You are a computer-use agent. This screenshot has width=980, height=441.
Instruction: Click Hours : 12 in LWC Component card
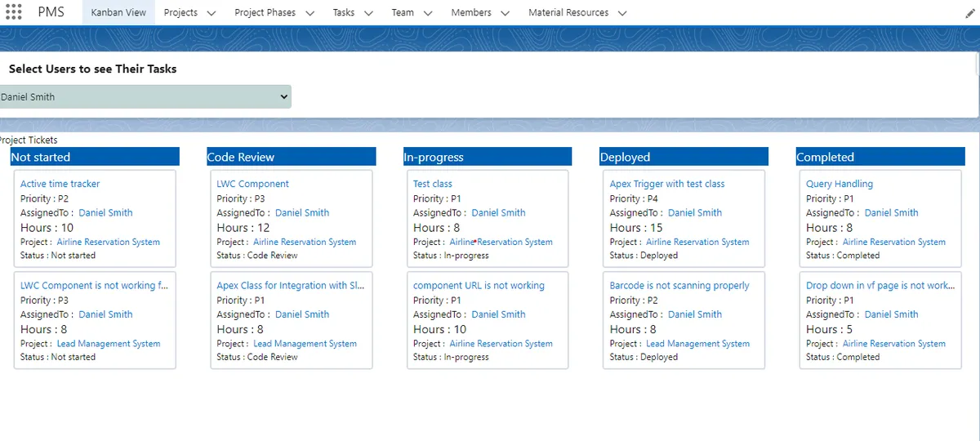tap(243, 228)
